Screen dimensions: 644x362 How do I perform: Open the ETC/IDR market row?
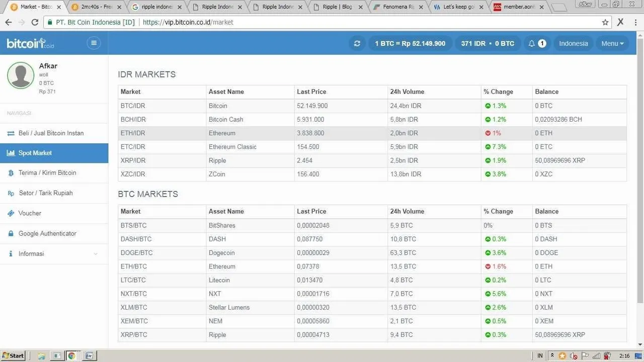click(372, 147)
